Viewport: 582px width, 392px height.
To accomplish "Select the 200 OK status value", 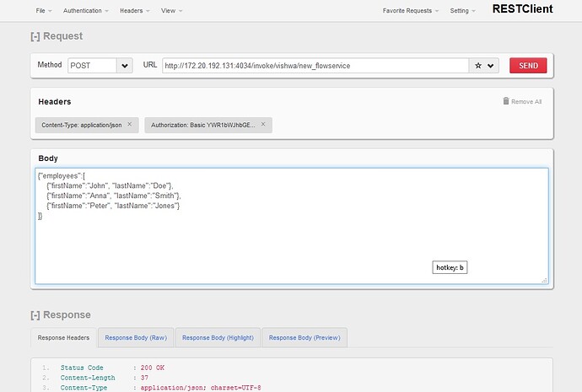I will click(x=152, y=368).
